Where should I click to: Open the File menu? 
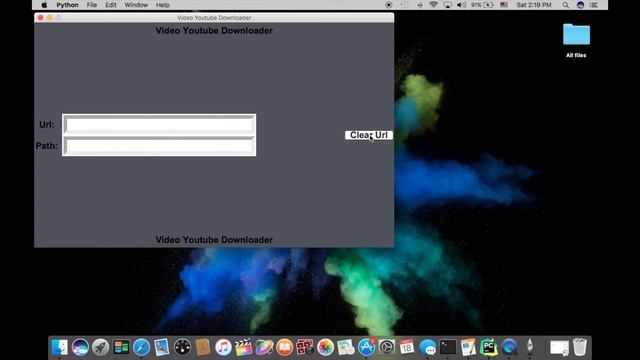click(92, 5)
